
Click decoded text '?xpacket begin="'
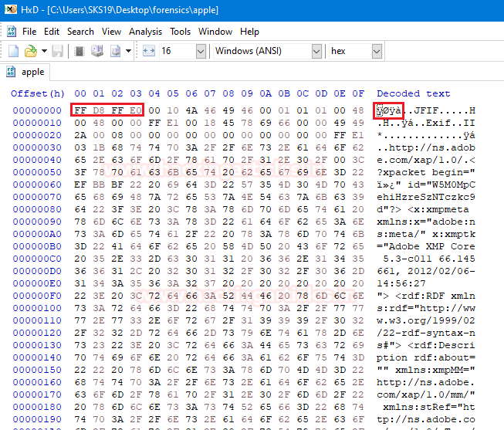pos(426,172)
